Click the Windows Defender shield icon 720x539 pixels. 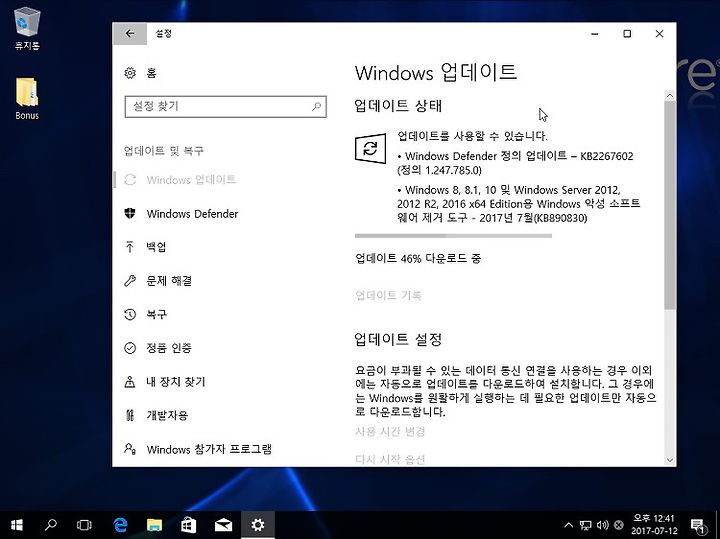[130, 213]
